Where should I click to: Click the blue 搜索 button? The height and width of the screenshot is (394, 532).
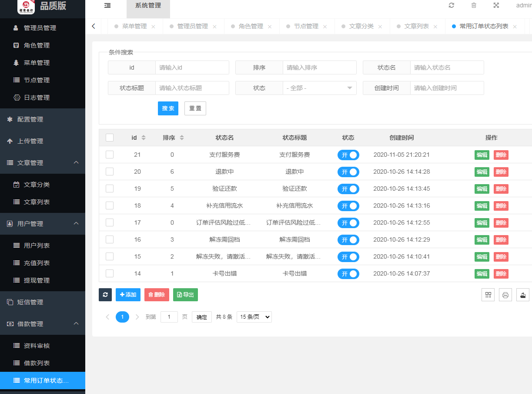(x=168, y=108)
